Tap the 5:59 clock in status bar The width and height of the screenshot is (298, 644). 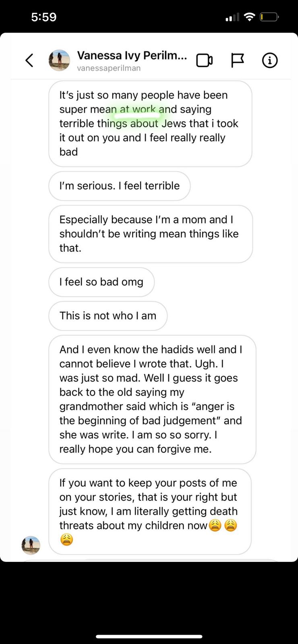pos(43,17)
